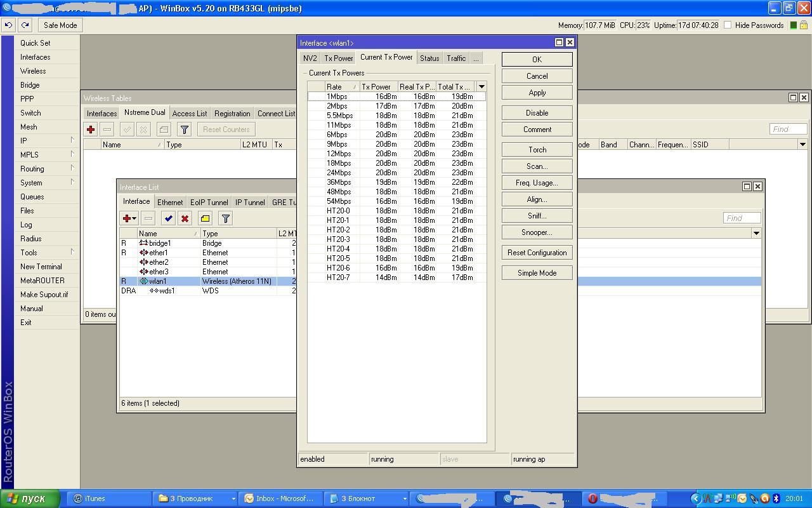Open the Nstreme Dual tab
812x508 pixels.
(145, 113)
